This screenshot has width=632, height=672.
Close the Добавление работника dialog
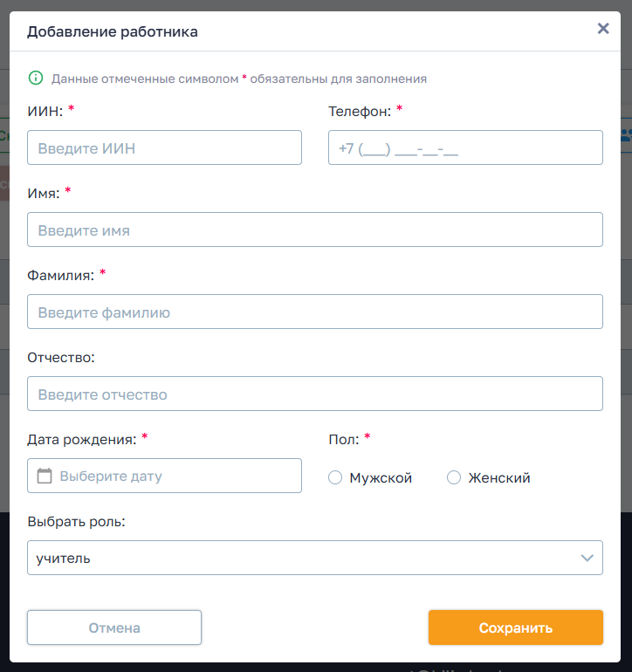click(602, 28)
